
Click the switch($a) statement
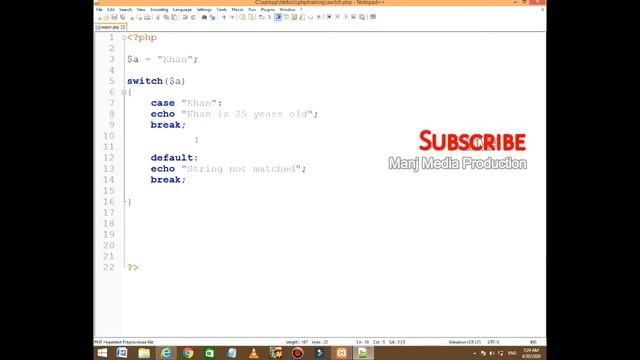coord(156,81)
